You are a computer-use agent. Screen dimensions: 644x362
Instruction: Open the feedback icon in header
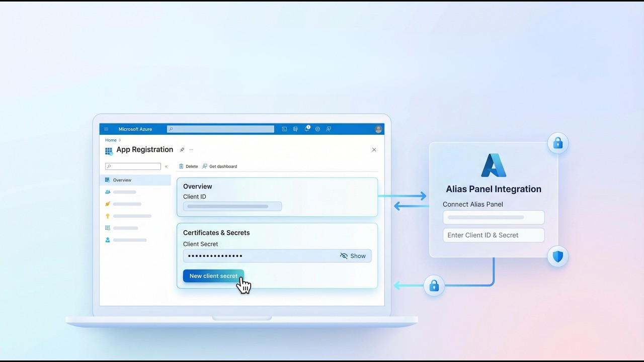329,129
